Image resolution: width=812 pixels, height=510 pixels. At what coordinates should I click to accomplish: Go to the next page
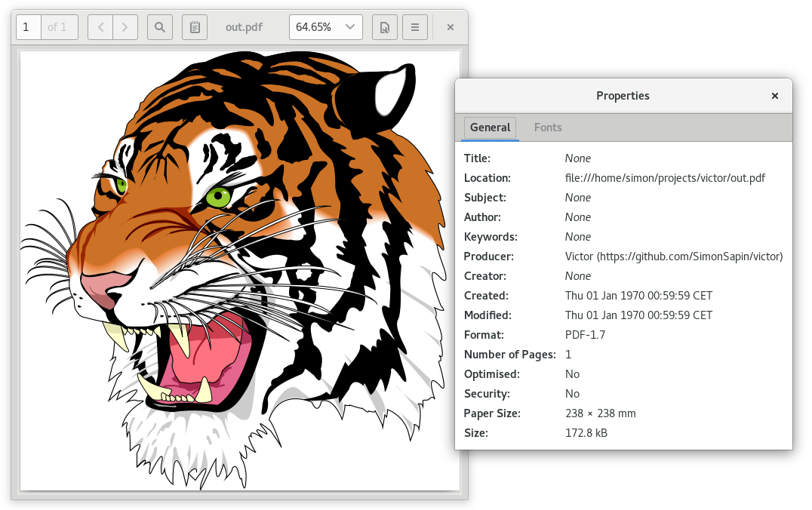click(124, 27)
